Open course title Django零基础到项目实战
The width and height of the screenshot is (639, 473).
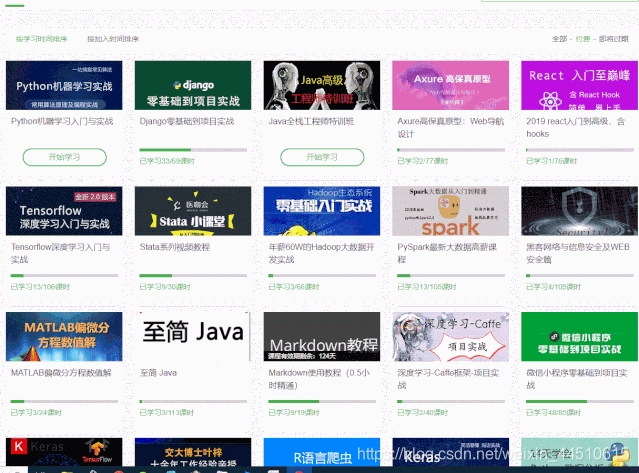pyautogui.click(x=187, y=121)
